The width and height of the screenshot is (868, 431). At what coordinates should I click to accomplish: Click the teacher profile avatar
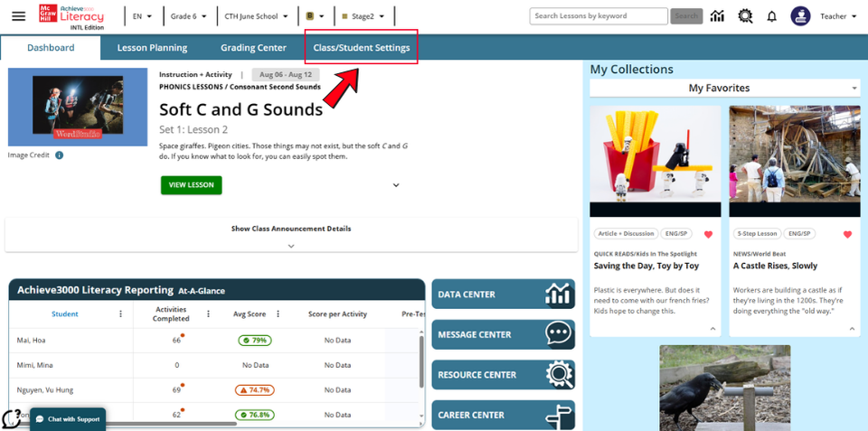pyautogui.click(x=800, y=16)
